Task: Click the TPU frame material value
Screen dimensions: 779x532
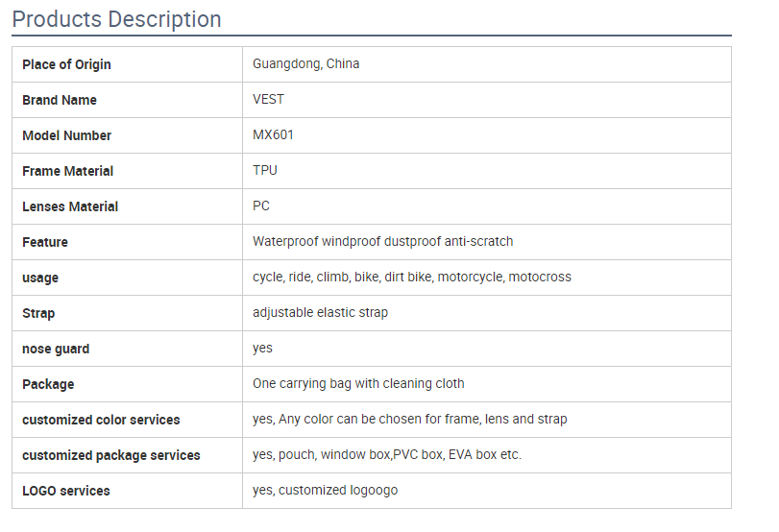Action: pos(265,170)
